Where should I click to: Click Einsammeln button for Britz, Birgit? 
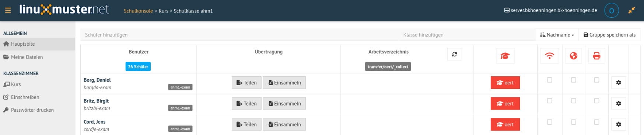click(284, 104)
